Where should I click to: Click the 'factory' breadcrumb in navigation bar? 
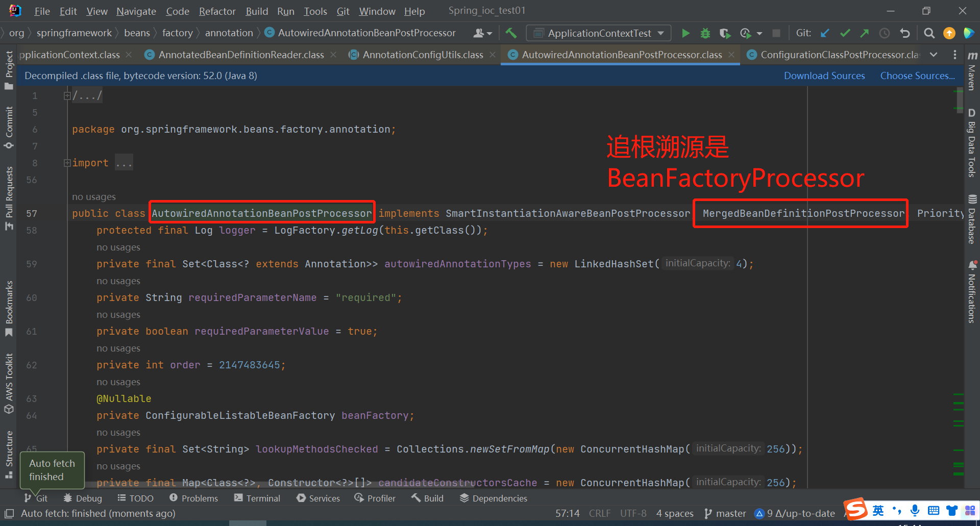pyautogui.click(x=177, y=33)
